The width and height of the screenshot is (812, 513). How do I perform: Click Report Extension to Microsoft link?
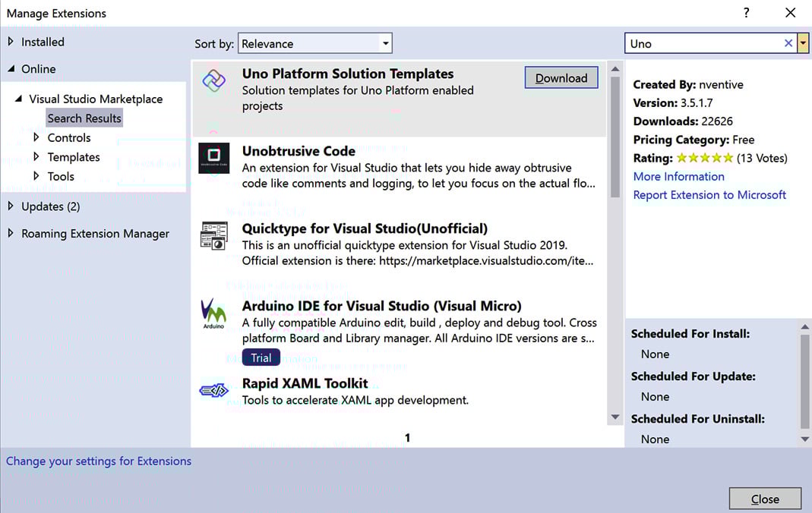(x=709, y=195)
